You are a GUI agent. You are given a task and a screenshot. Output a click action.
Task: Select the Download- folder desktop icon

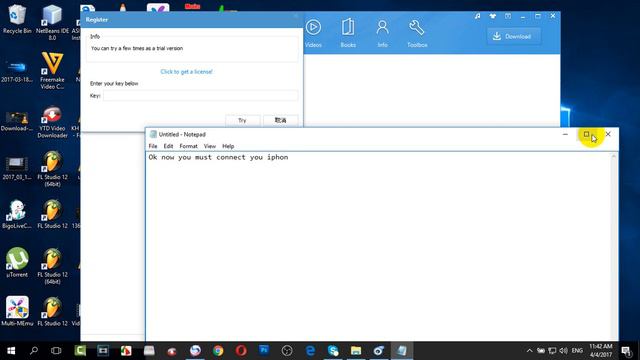pos(17,121)
